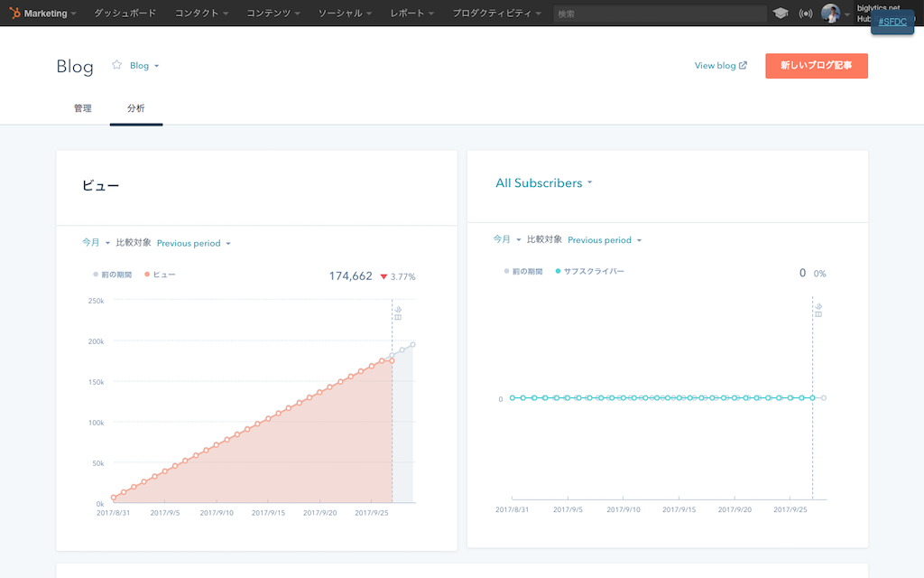Export the views chart via download icon

tap(398, 310)
